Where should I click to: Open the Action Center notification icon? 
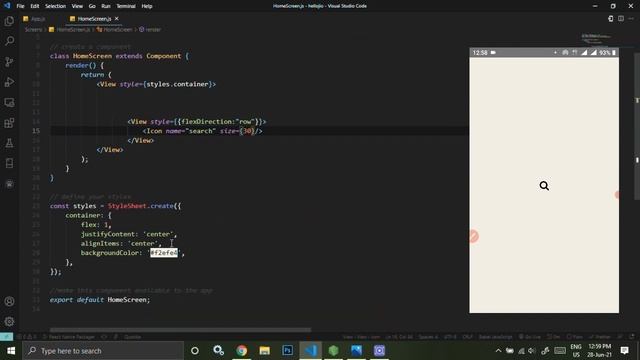(x=624, y=351)
